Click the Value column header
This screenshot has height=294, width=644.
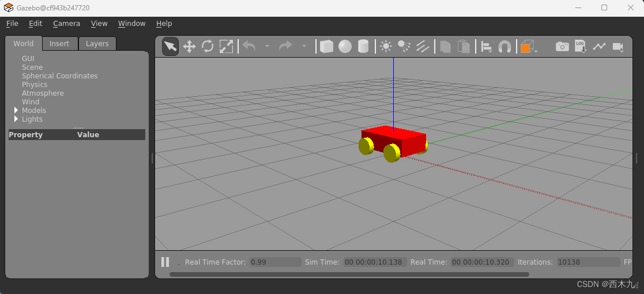pos(88,135)
